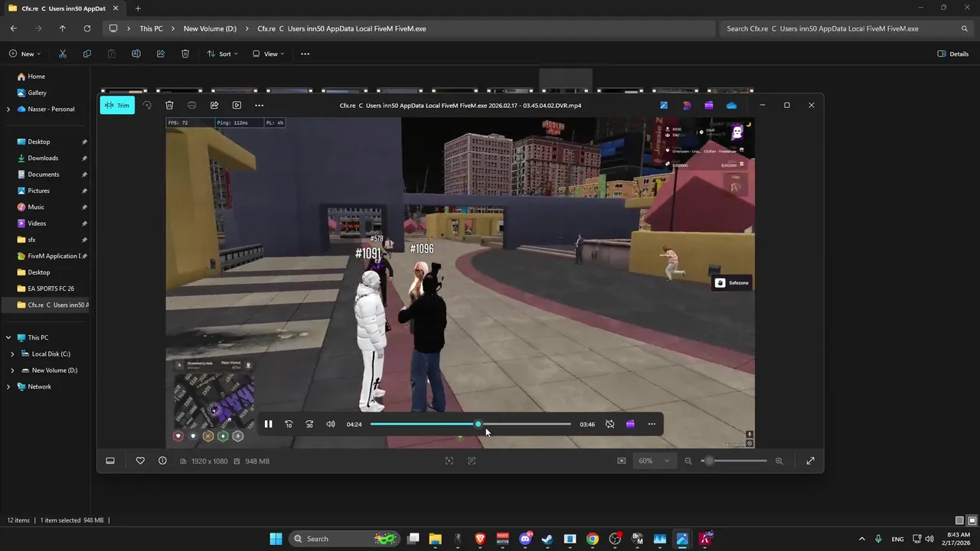Open the View dropdown in File Explorer
The image size is (980, 551).
click(269, 54)
